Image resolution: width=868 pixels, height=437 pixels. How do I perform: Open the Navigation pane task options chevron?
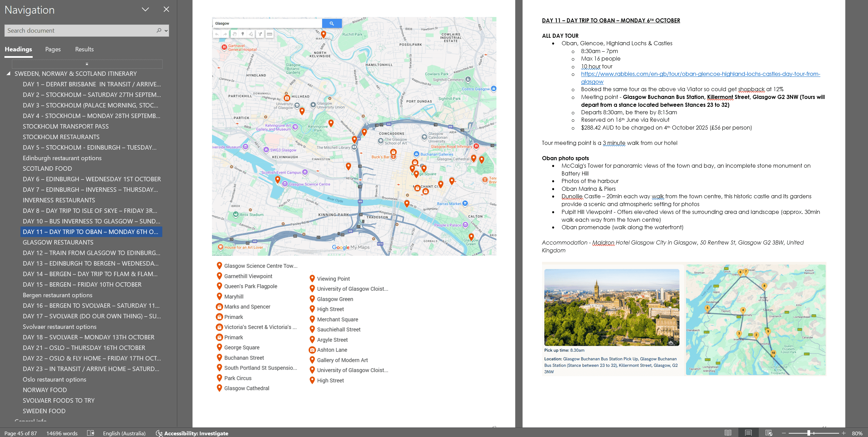[x=145, y=10]
